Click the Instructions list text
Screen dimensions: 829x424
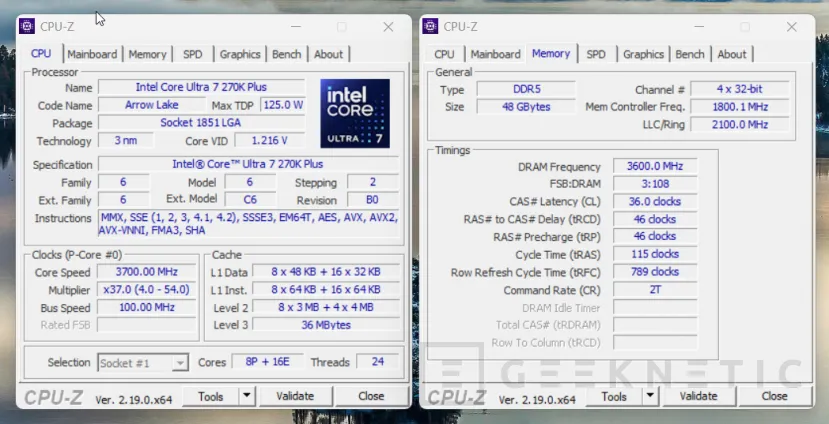click(x=248, y=224)
